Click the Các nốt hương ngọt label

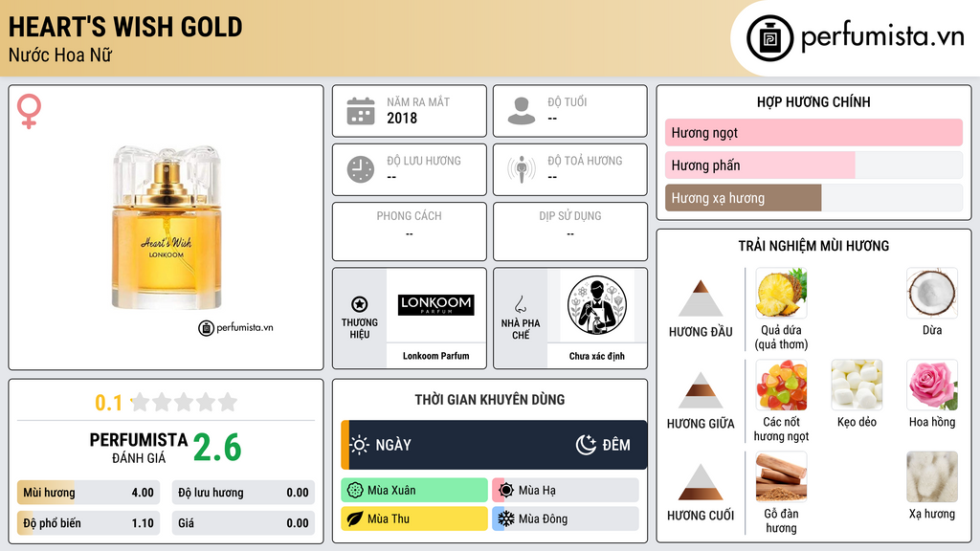[x=781, y=429]
